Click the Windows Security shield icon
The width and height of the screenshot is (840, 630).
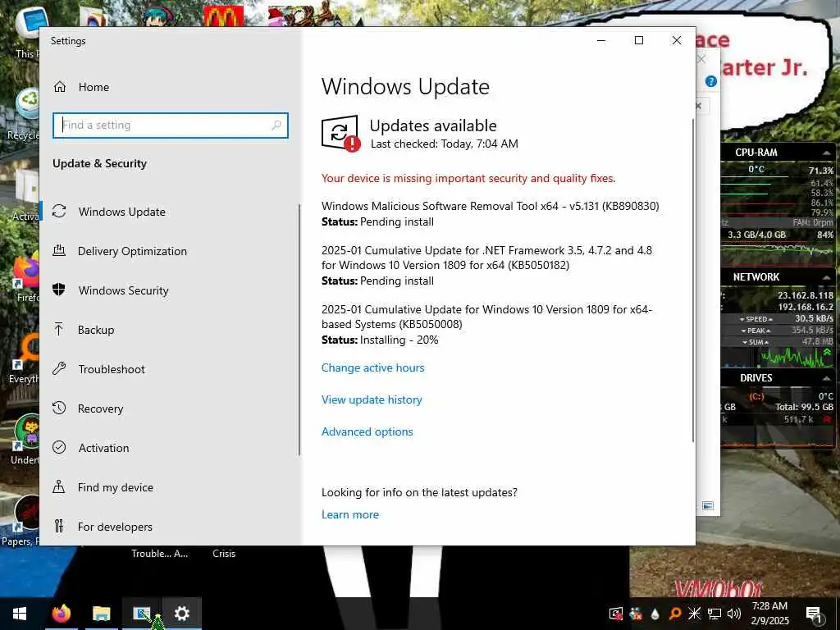(x=59, y=290)
